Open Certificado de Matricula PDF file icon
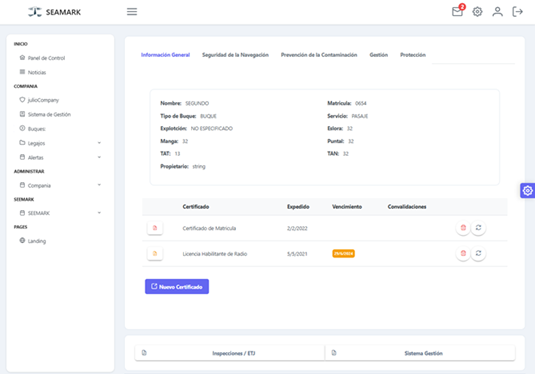This screenshot has width=535, height=374. click(x=155, y=228)
